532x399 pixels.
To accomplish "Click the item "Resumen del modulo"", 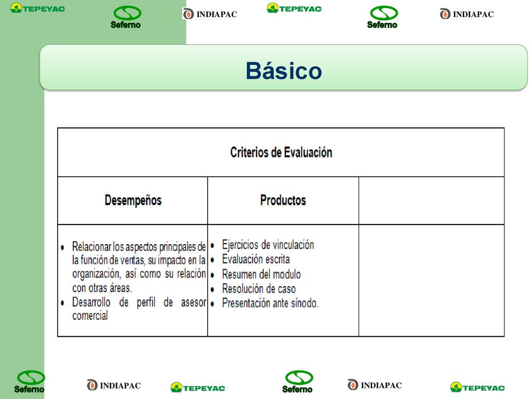I will [x=261, y=274].
